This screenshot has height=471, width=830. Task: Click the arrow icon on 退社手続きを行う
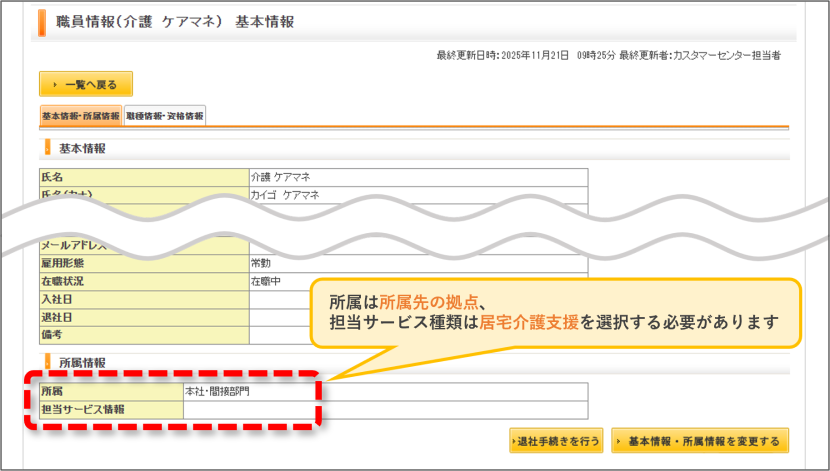click(513, 441)
